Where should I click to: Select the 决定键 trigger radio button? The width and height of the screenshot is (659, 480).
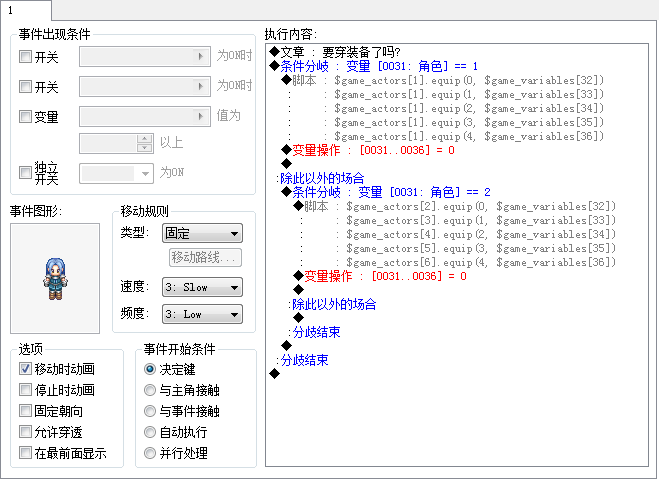(150, 369)
